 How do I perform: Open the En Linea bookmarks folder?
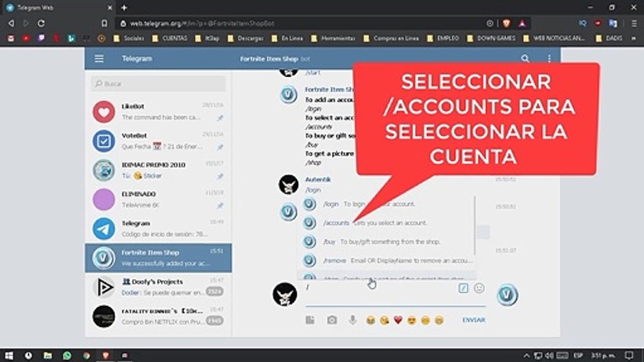tap(287, 38)
